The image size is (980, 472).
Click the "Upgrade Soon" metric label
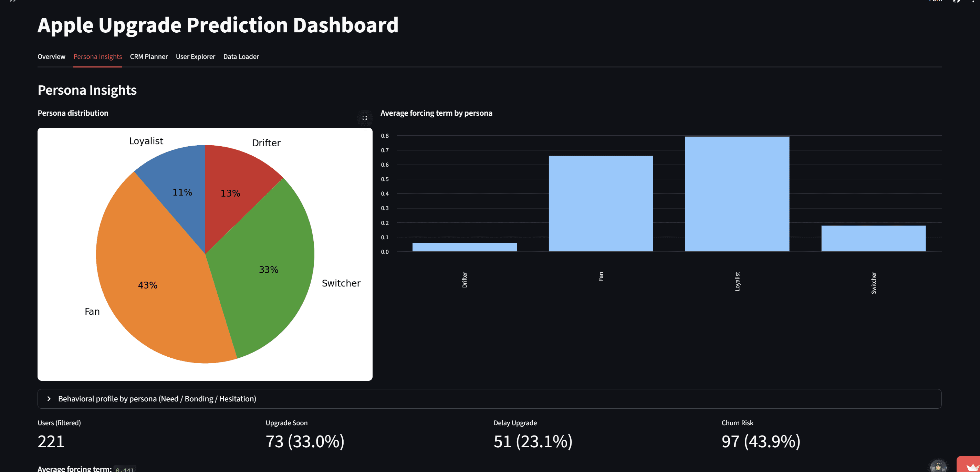click(286, 423)
